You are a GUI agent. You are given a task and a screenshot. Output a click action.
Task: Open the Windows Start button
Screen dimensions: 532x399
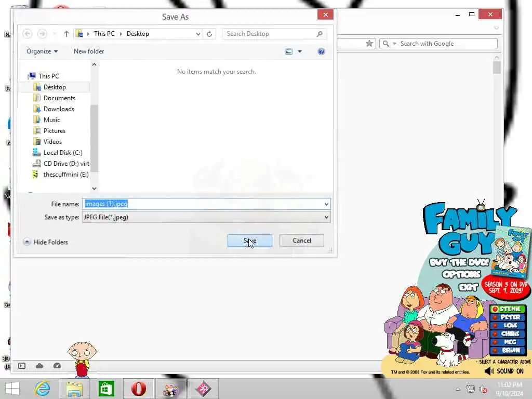coord(12,389)
